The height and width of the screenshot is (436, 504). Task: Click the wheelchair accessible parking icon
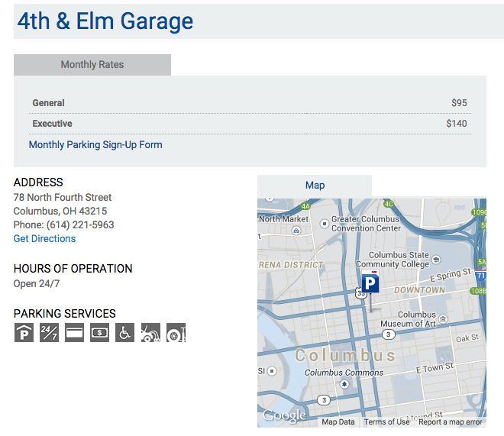(125, 333)
